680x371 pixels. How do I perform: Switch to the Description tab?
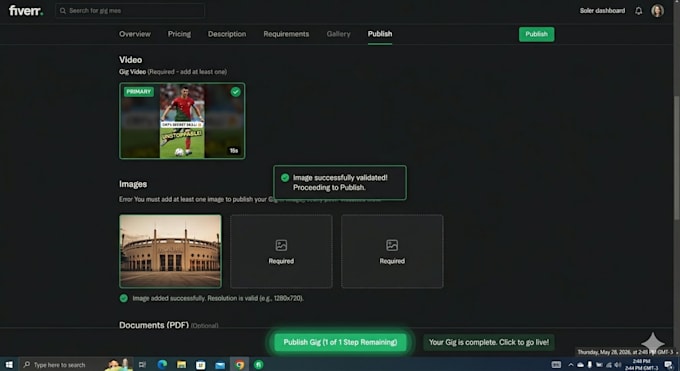[227, 34]
